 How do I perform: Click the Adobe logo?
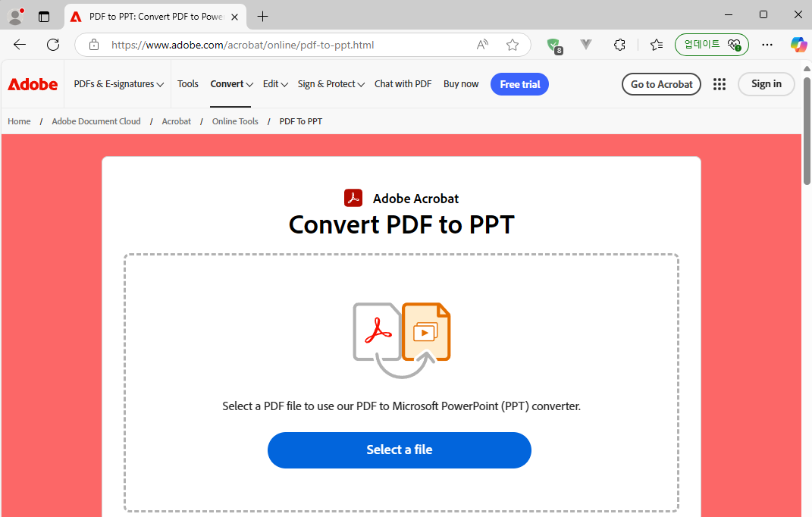(33, 84)
